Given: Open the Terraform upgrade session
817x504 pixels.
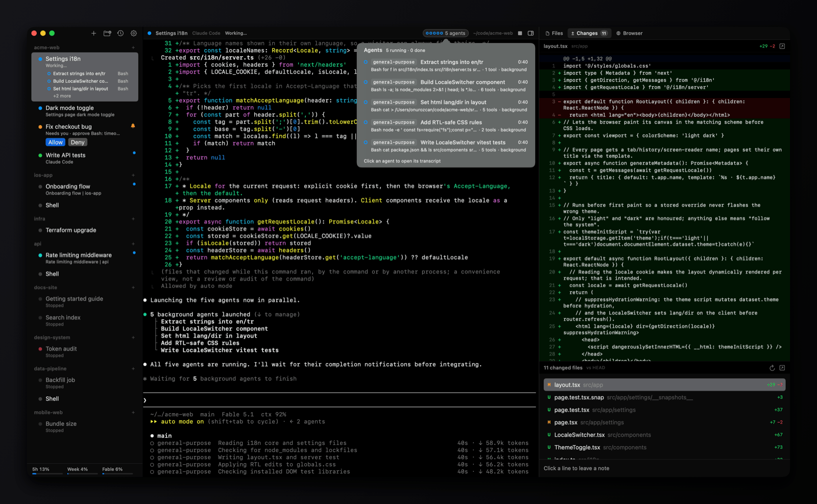Looking at the screenshot, I should pos(85,230).
